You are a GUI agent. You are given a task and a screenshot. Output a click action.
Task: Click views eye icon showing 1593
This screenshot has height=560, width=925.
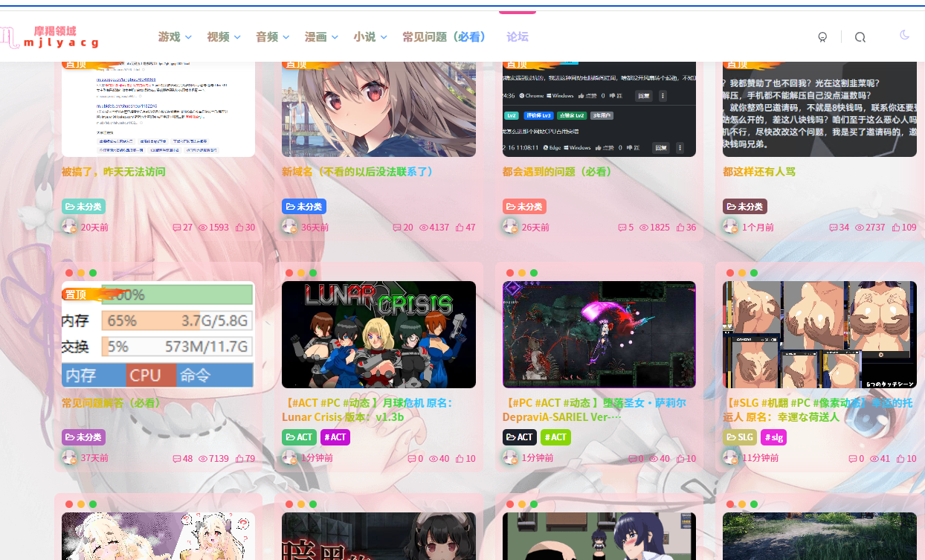(203, 228)
